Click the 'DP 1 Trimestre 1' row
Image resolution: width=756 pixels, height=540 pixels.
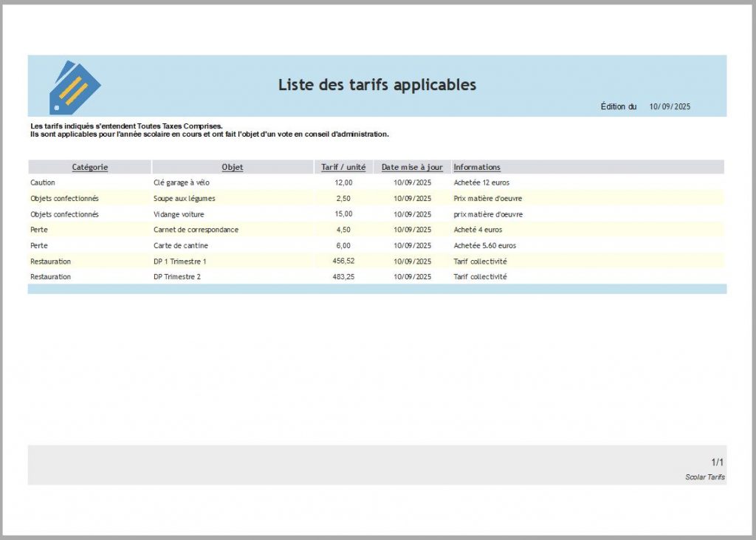coord(180,262)
